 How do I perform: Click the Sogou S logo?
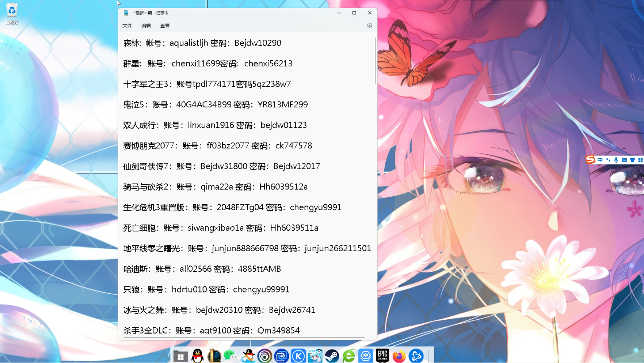(x=591, y=160)
